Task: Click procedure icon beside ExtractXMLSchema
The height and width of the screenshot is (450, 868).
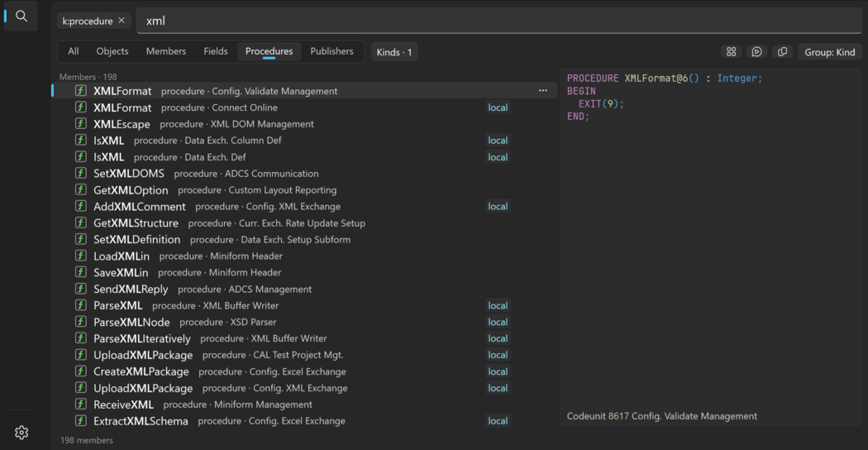Action: (81, 420)
